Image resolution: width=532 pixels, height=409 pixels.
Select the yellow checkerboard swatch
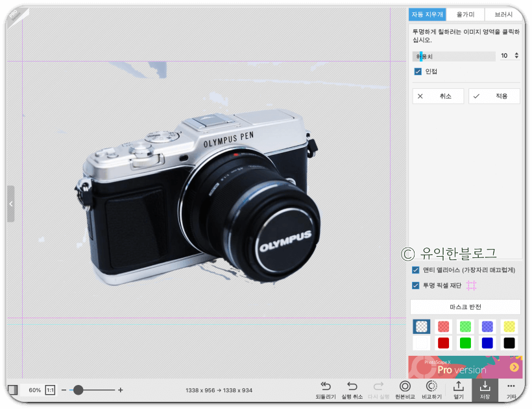pos(509,327)
